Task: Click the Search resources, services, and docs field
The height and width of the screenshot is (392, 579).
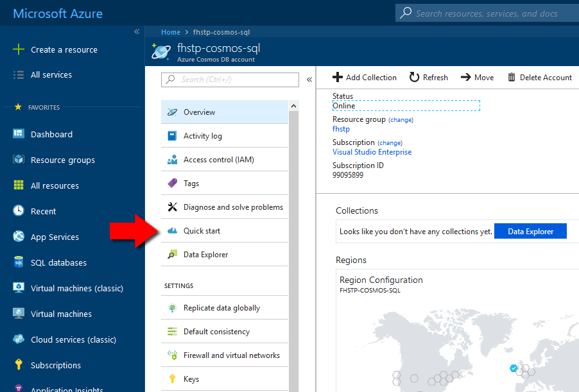Action: pos(487,13)
